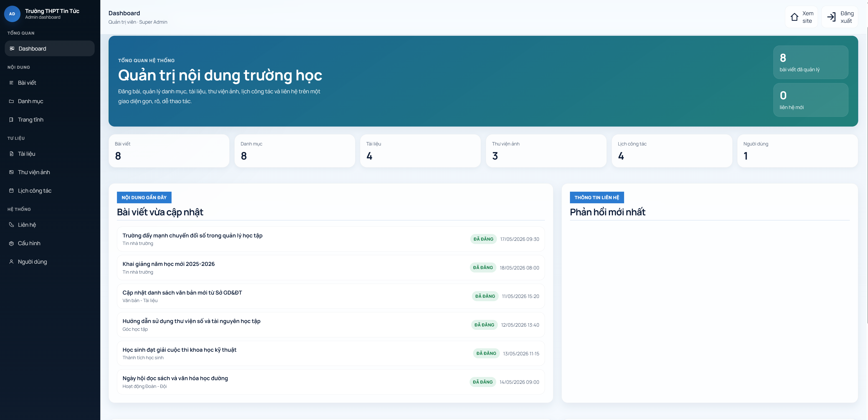Go to Bài viết menu item
Image resolution: width=868 pixels, height=420 pixels.
[x=50, y=83]
